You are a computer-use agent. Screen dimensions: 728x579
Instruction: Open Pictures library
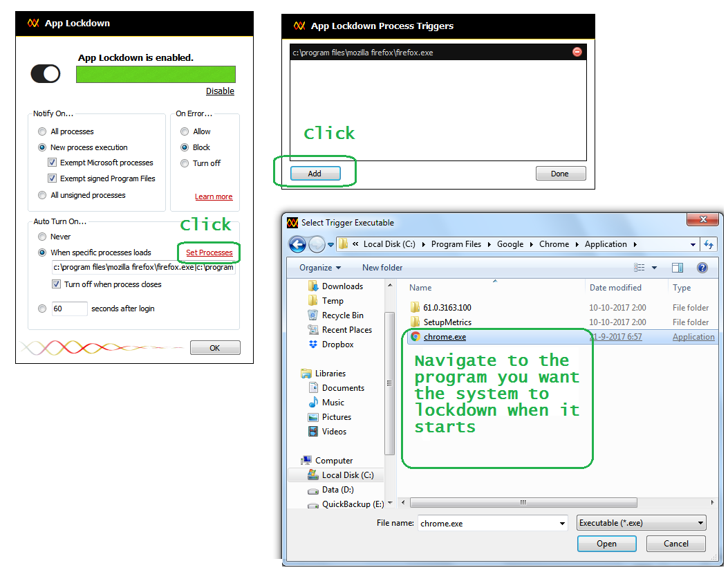click(x=337, y=417)
